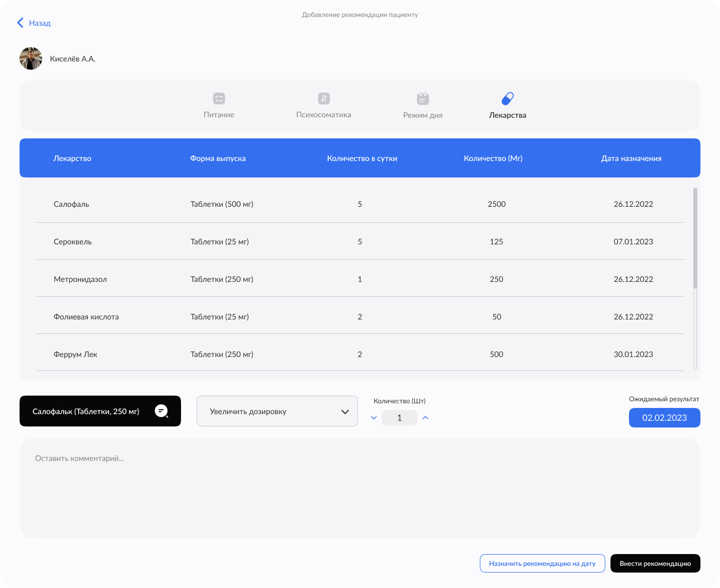Click Дата назначения column header

[632, 158]
